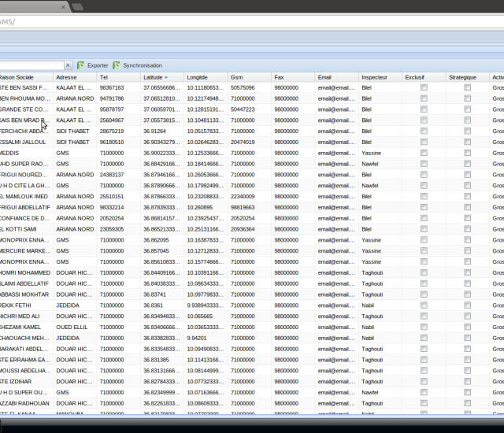Viewport: 504px width, 433px height.
Task: Click the Exporter button label
Action: click(98, 65)
